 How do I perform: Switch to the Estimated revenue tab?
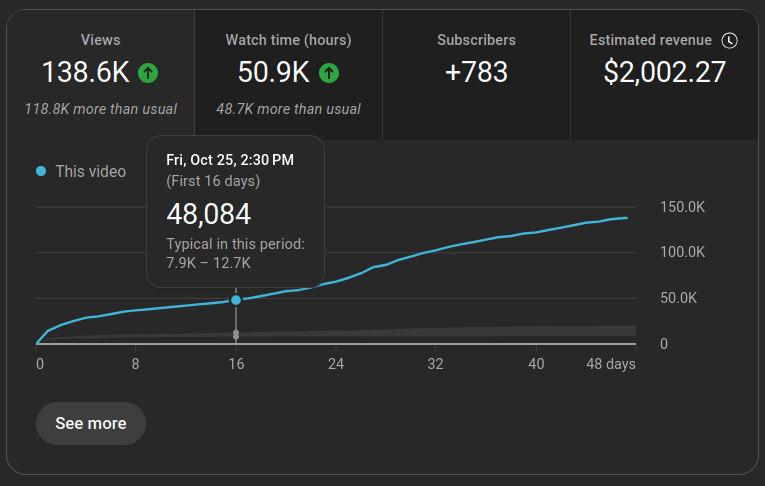[664, 75]
